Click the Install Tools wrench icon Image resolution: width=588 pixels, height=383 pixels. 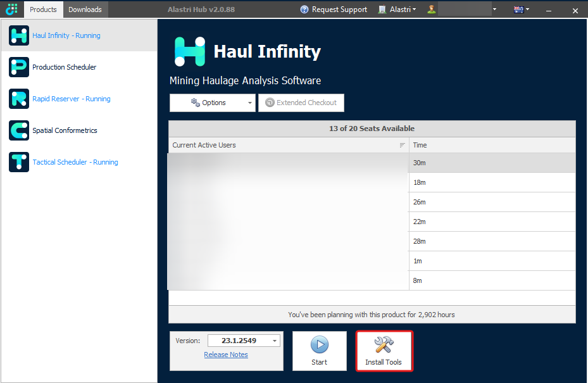(384, 344)
